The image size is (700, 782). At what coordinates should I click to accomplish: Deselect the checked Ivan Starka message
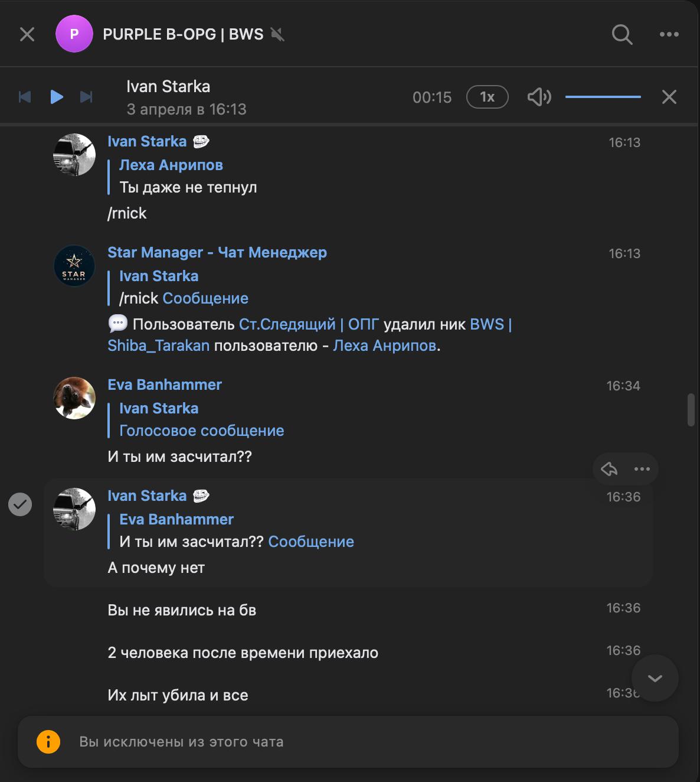click(x=20, y=504)
